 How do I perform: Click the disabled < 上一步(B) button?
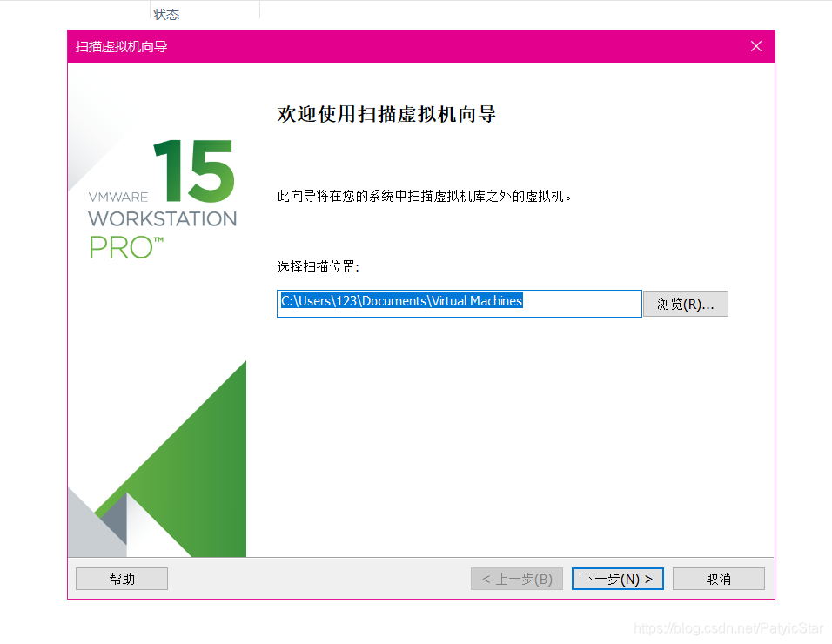[x=517, y=579]
